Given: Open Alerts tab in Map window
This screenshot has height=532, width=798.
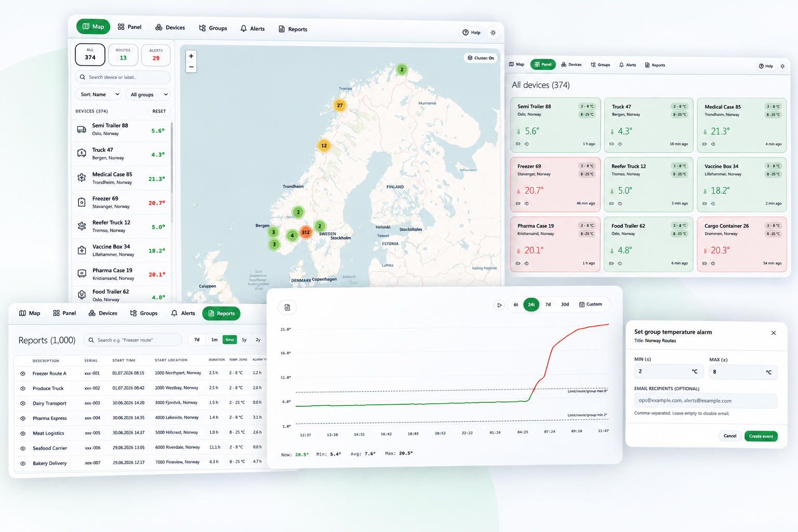Looking at the screenshot, I should click(x=252, y=29).
